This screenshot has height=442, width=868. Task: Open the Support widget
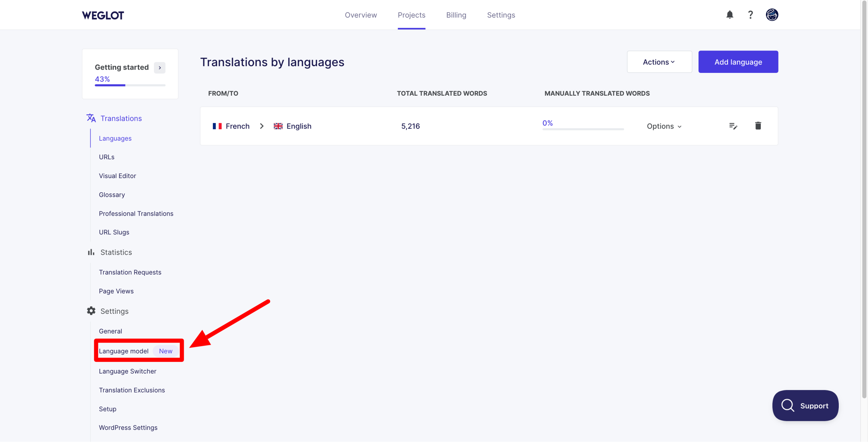click(805, 405)
